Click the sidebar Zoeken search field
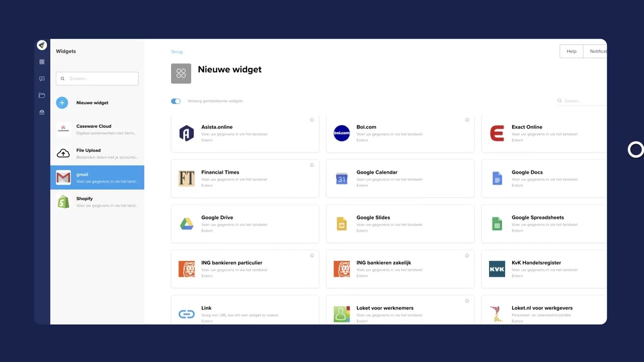 click(x=97, y=78)
